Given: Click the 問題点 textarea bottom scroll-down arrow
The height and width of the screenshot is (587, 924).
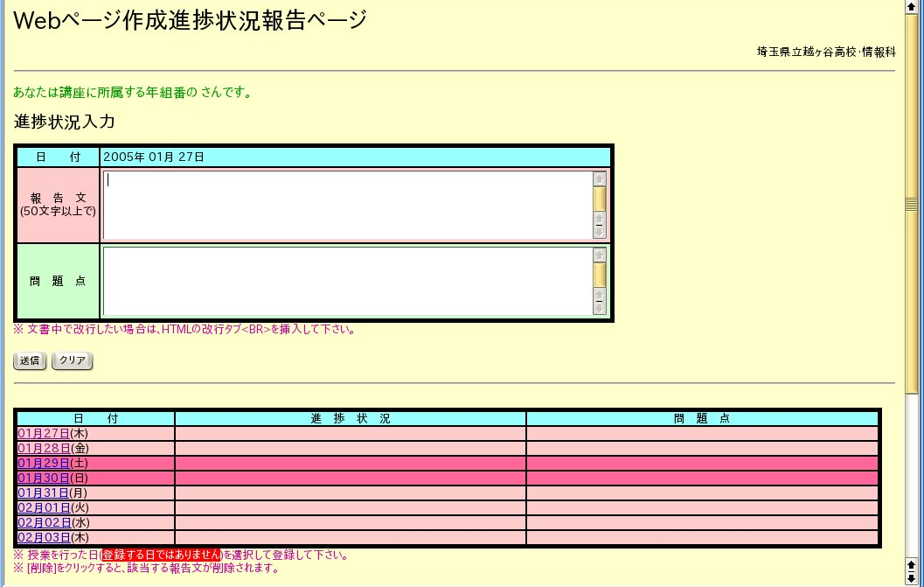Looking at the screenshot, I should coord(600,308).
